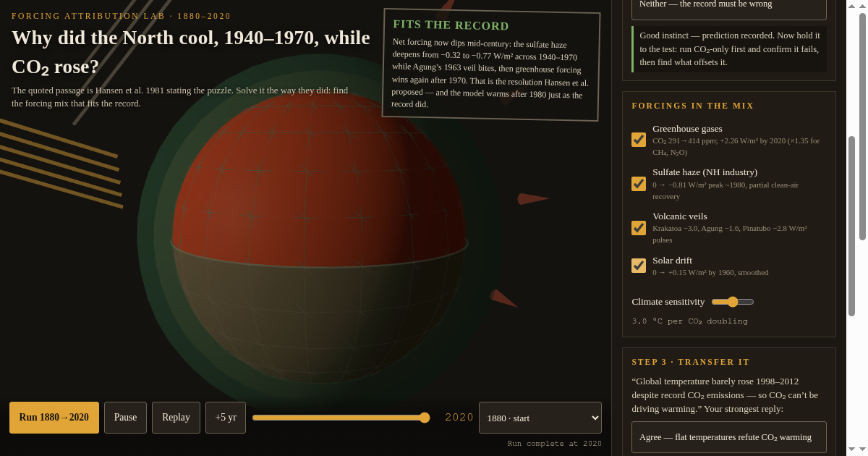Click the 'Run complete at 2020' status text
The image size is (868, 456).
tap(554, 444)
